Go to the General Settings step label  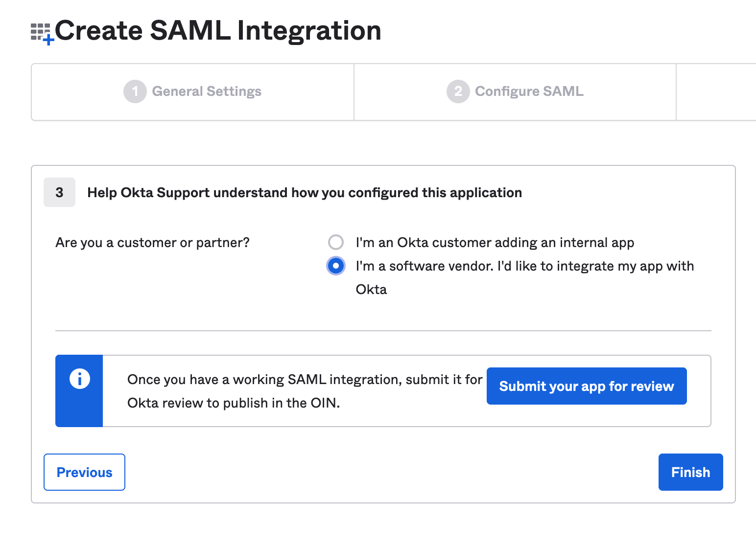pyautogui.click(x=207, y=91)
